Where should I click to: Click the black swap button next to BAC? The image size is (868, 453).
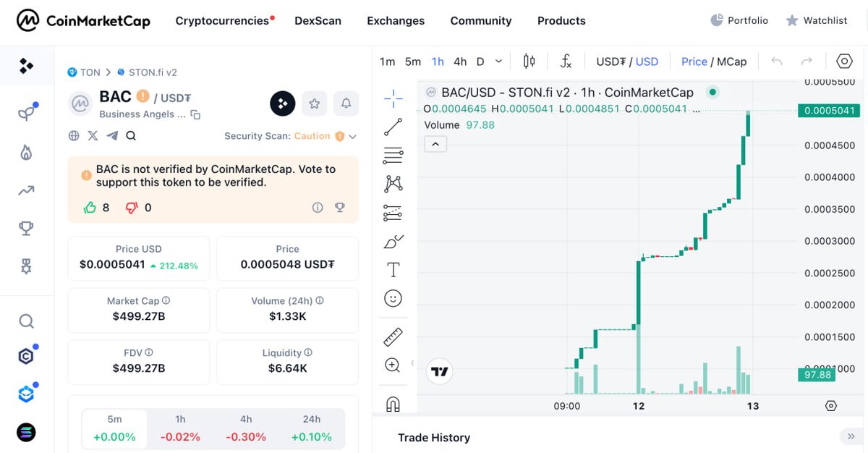(x=283, y=103)
